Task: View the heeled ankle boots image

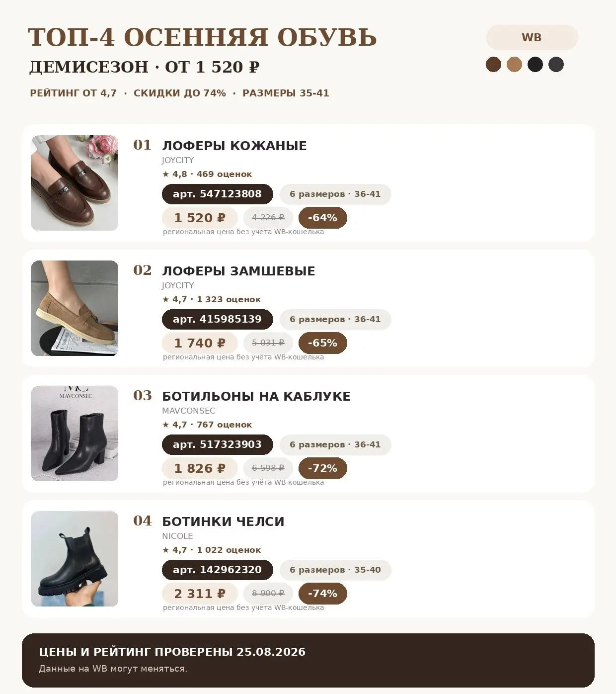Action: (x=75, y=434)
